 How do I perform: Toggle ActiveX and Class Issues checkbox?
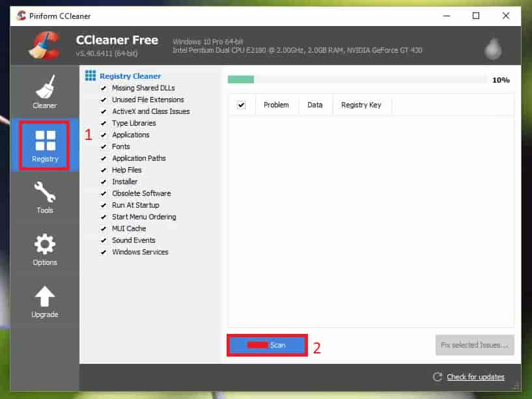point(104,111)
